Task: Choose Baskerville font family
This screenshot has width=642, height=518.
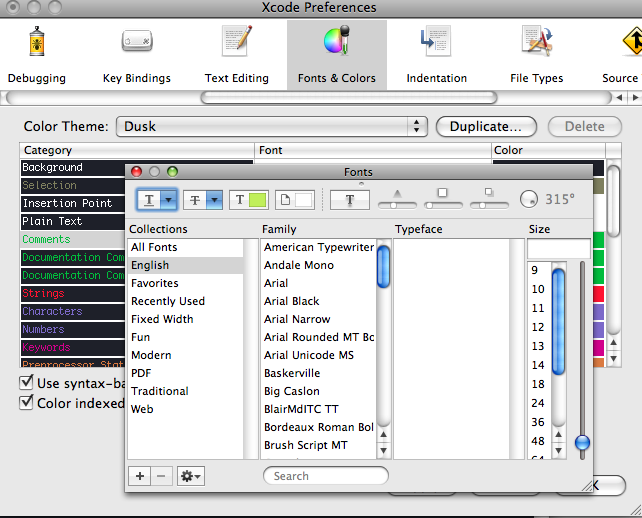Action: (318, 373)
